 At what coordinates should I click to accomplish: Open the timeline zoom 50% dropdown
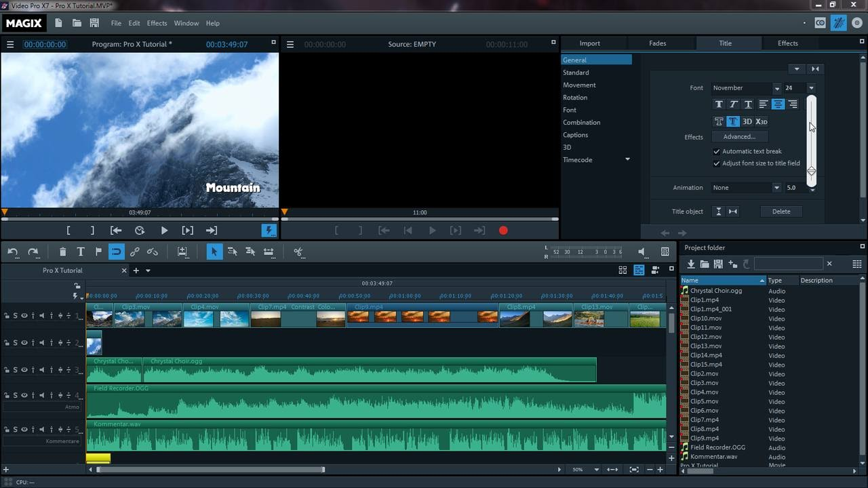[x=596, y=469]
